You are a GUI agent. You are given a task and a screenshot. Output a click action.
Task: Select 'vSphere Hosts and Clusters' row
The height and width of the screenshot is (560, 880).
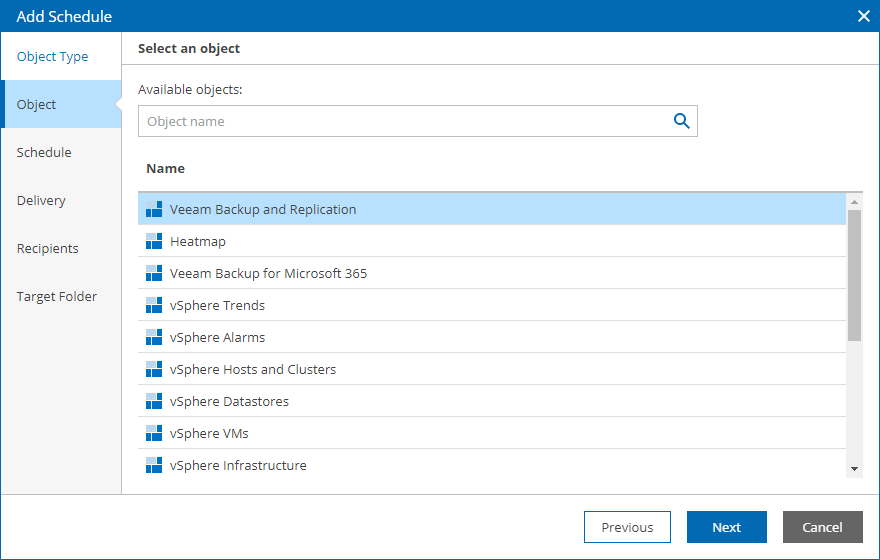click(492, 369)
